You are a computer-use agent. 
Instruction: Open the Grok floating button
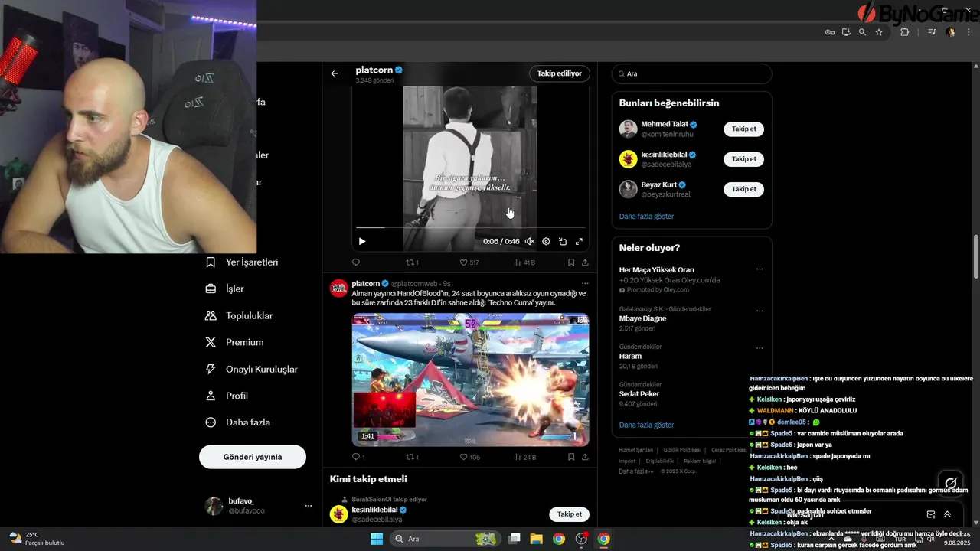pyautogui.click(x=950, y=483)
